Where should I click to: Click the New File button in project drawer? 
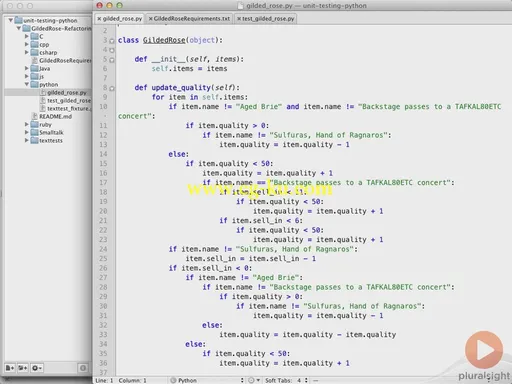click(x=10, y=368)
